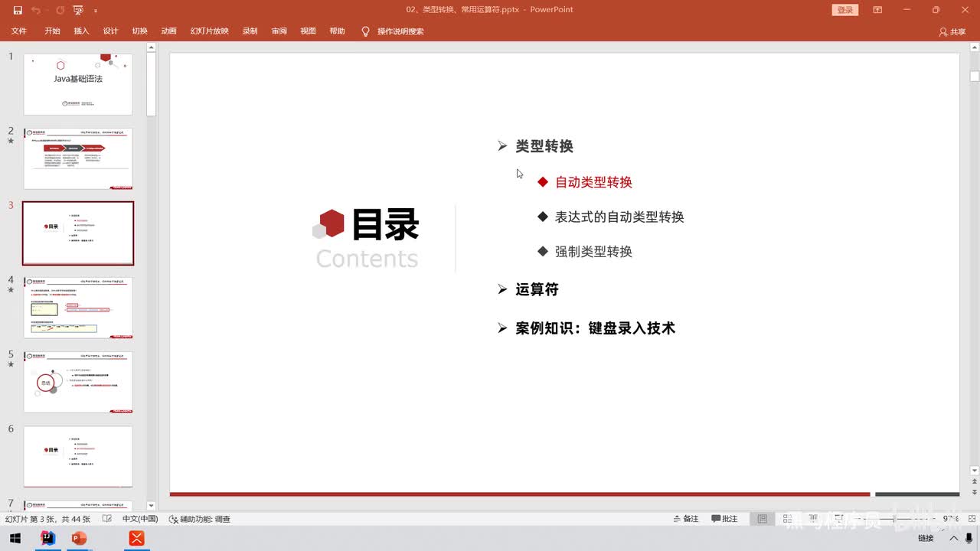Click the slide count 幻灯片 第 3 张 status
980x551 pixels.
point(47,519)
